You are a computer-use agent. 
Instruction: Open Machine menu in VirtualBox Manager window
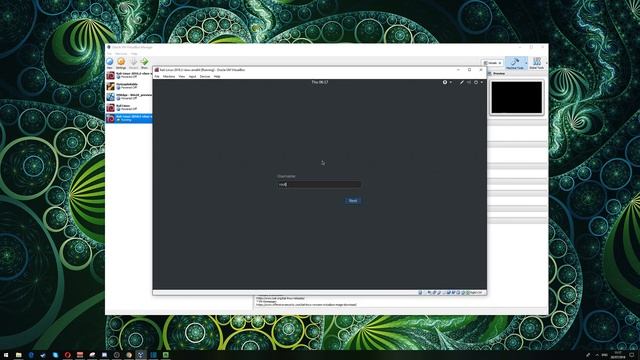click(x=121, y=53)
